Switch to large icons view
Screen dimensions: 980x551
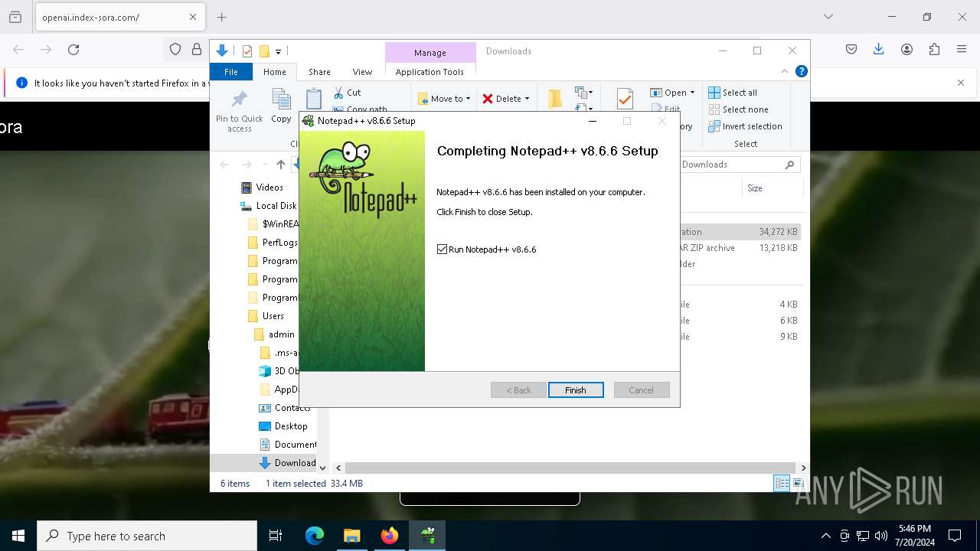tap(798, 483)
